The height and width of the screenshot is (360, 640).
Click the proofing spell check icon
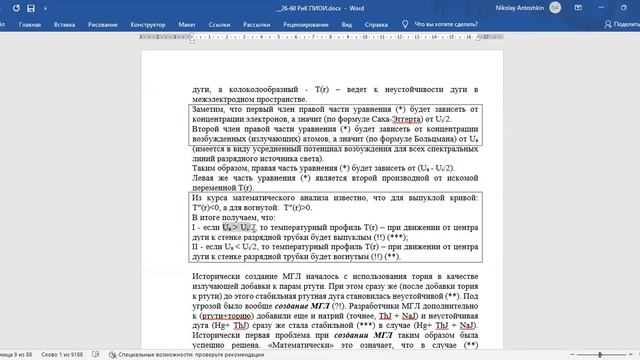click(x=96, y=354)
